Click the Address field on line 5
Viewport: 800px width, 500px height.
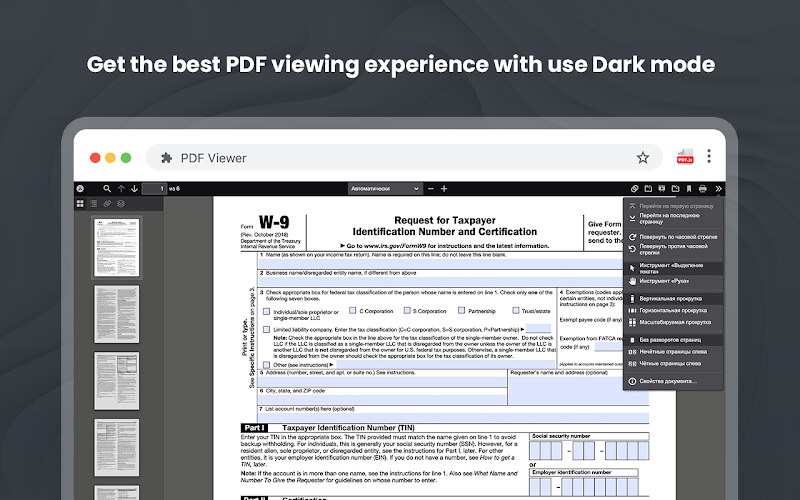[x=382, y=381]
